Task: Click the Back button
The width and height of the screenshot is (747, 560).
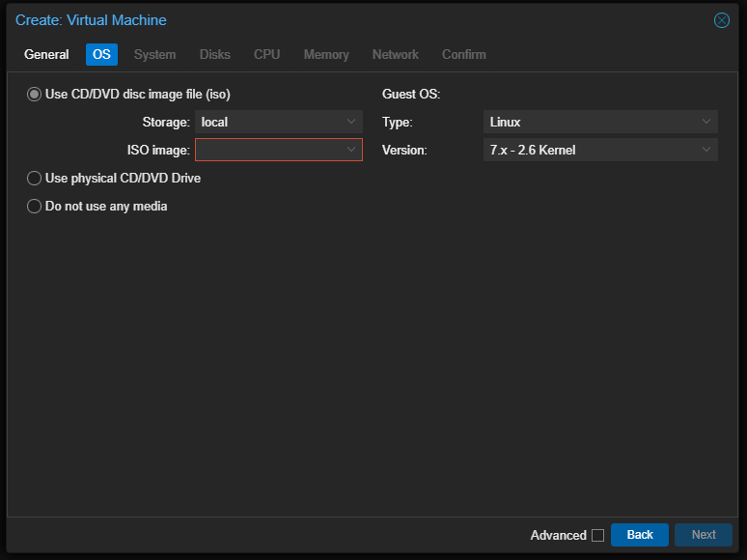Action: pos(640,535)
